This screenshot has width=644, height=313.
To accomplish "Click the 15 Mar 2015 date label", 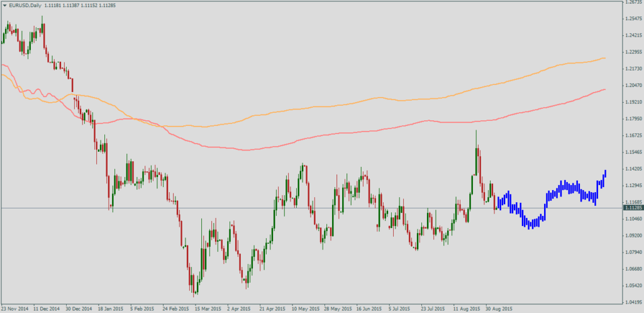I will tap(208, 309).
